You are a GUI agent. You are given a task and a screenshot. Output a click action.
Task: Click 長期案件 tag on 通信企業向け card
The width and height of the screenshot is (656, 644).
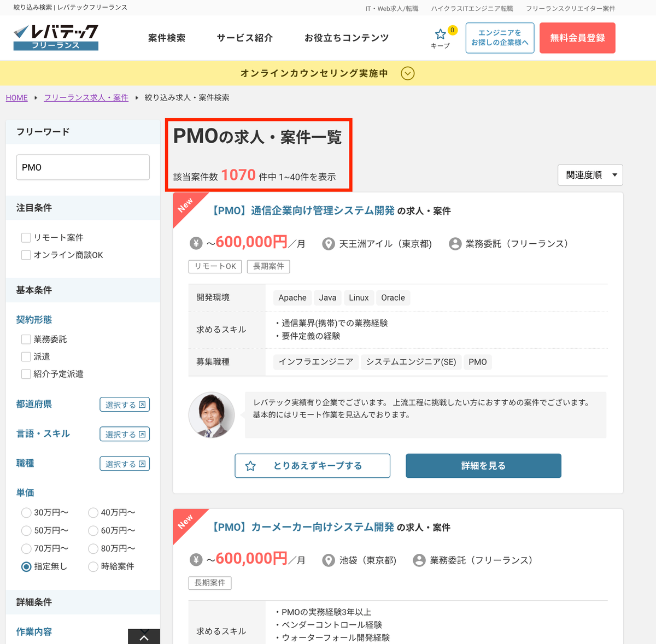click(268, 266)
